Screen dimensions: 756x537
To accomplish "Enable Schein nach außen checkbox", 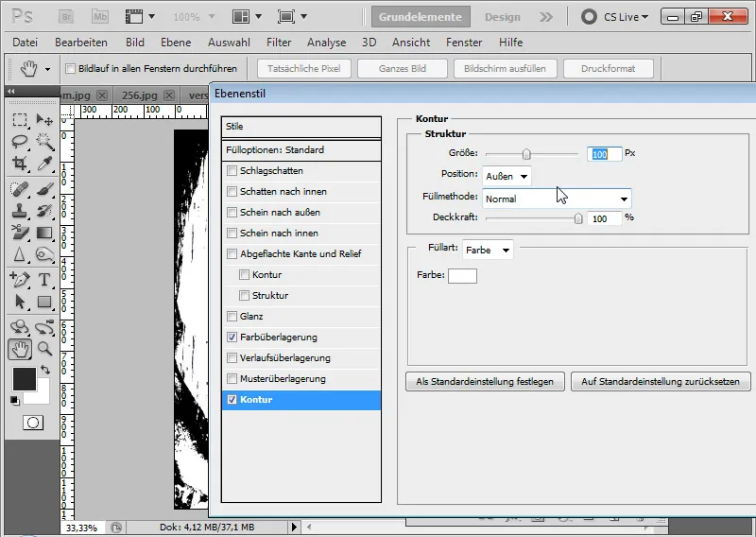I will coord(232,213).
